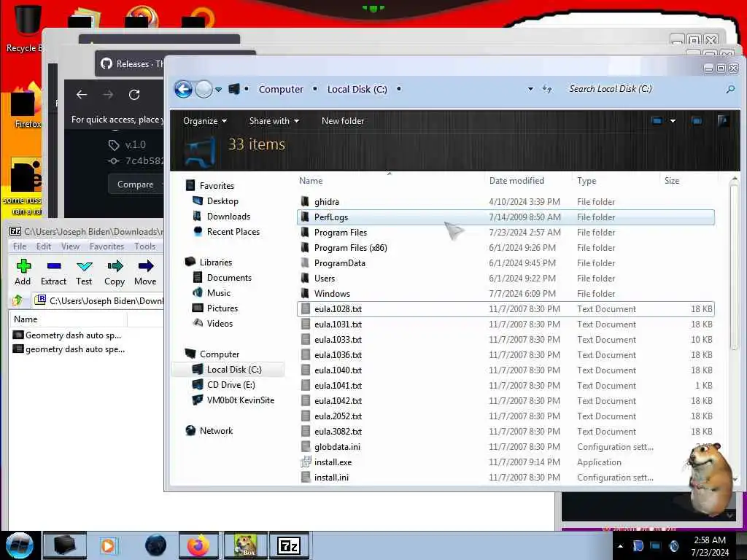The height and width of the screenshot is (560, 747).
Task: Click the 7-Zip up one level icon
Action: [18, 300]
